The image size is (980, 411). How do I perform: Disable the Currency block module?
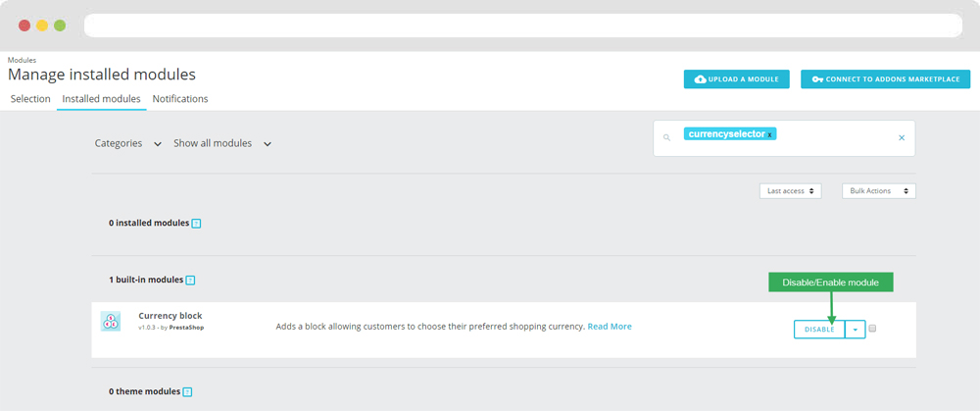(x=819, y=330)
